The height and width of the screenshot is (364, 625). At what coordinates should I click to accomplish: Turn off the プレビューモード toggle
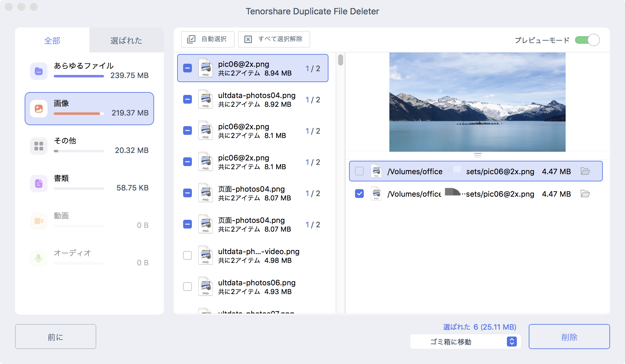coord(587,40)
